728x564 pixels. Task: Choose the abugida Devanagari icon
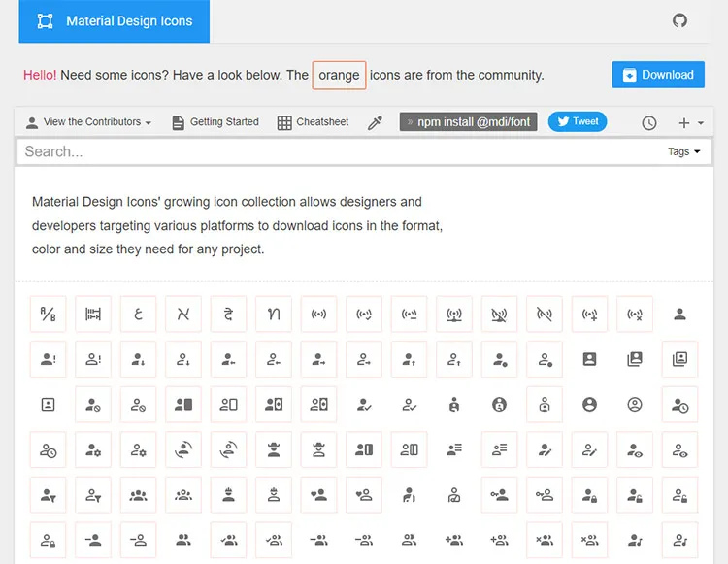(x=228, y=314)
